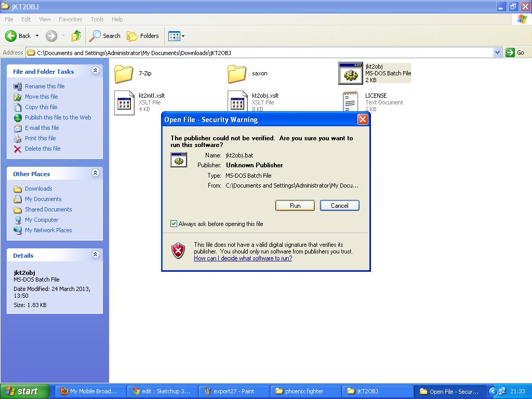Screen dimensions: 532x399
Task: Switch to edit : Sketchup Chrome taskbar item
Action: (162, 391)
